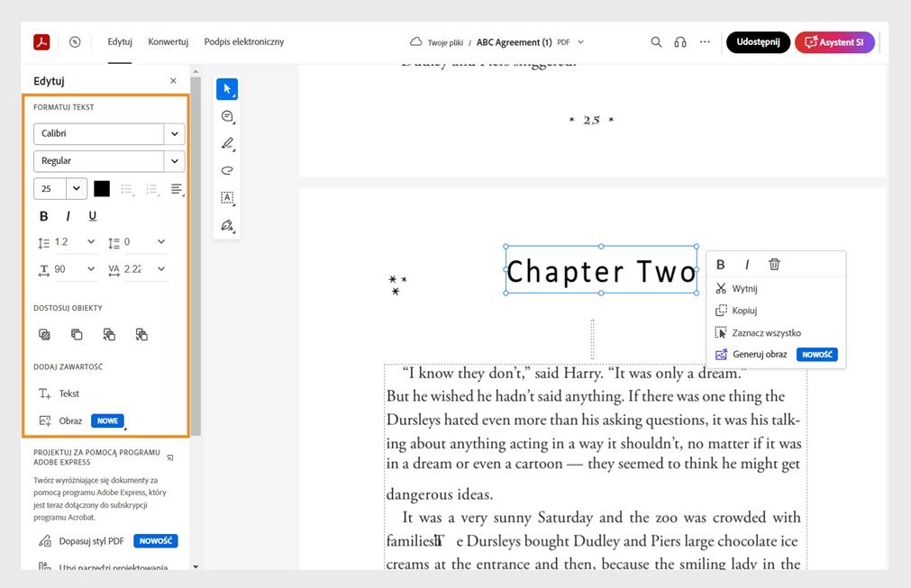Open the recent files clock icon

(75, 41)
